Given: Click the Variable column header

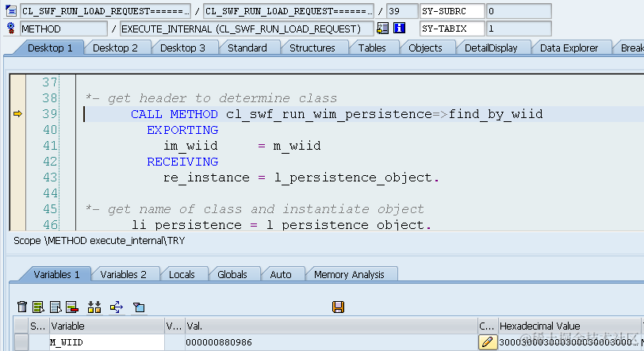Looking at the screenshot, I should point(107,326).
